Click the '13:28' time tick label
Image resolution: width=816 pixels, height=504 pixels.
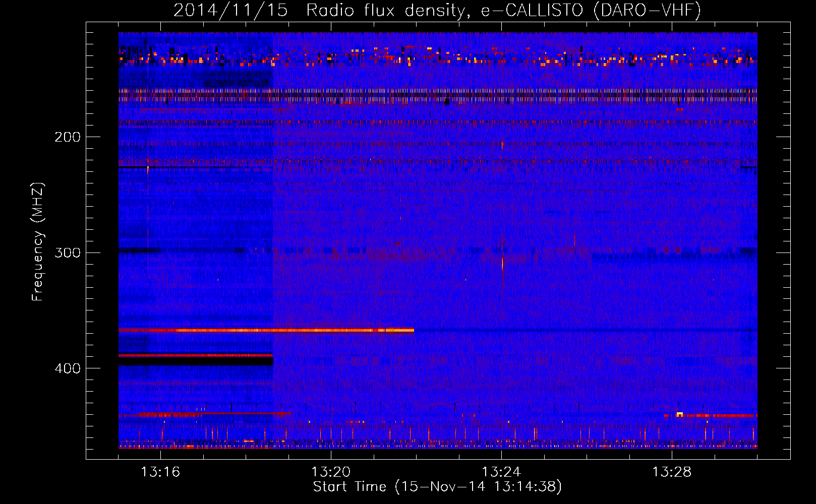(672, 472)
